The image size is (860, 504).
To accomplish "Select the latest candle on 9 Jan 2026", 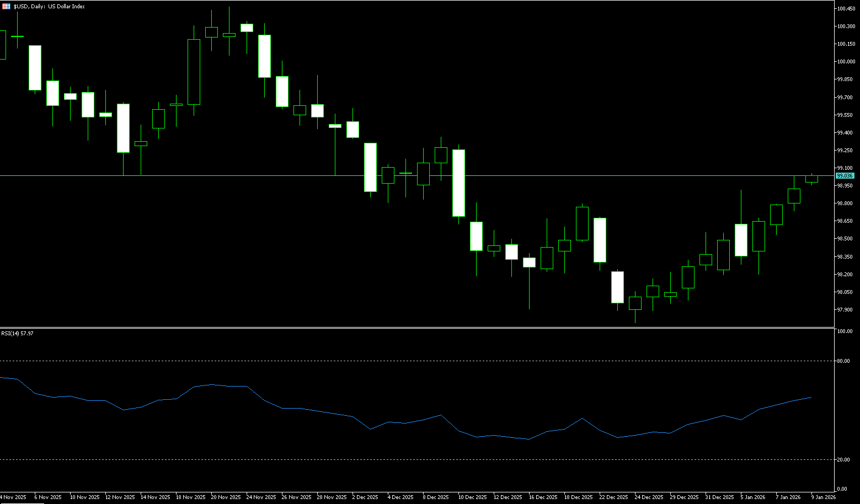I will 811,179.
